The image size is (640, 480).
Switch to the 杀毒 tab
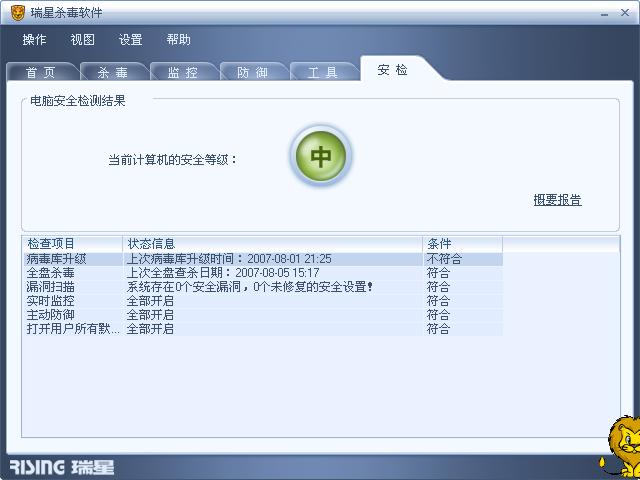(x=113, y=72)
